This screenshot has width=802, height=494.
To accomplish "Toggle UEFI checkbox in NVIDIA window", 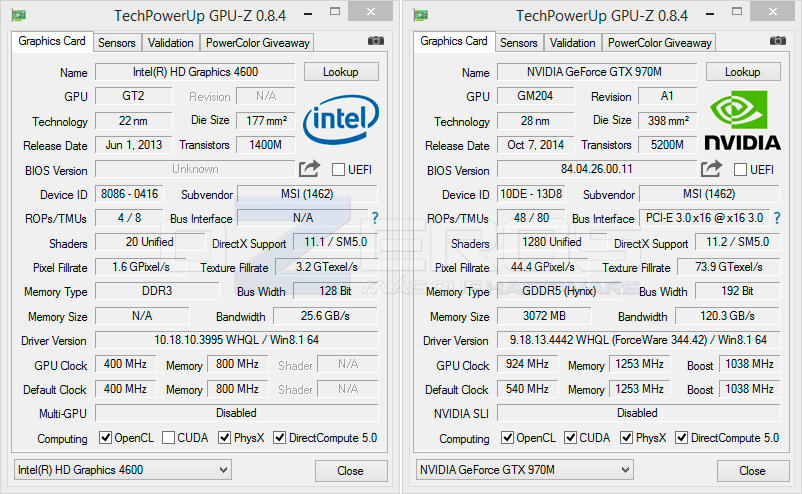I will (x=740, y=169).
